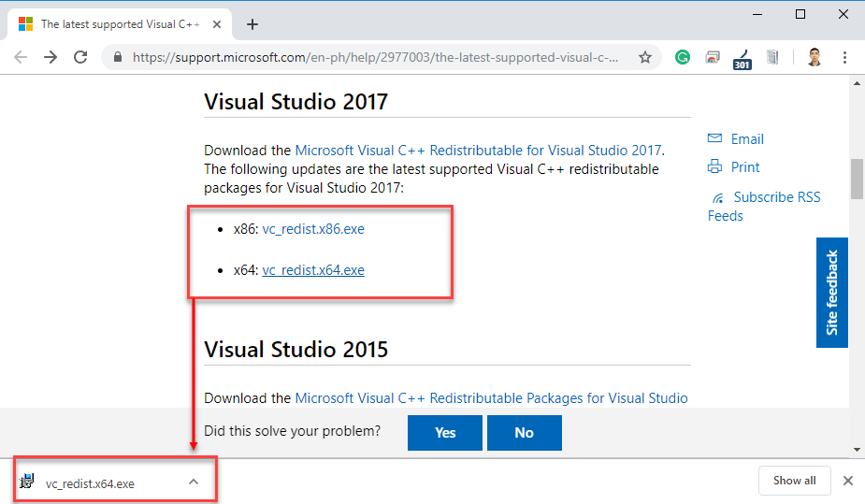865x504 pixels.
Task: Bookmark this page with the star icon
Action: click(x=645, y=57)
